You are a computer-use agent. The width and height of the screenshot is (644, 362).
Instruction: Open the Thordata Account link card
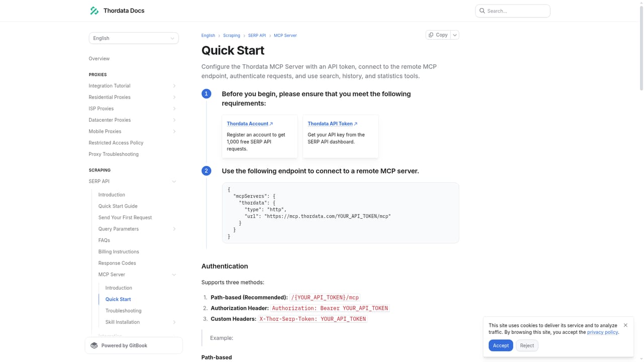(x=260, y=136)
